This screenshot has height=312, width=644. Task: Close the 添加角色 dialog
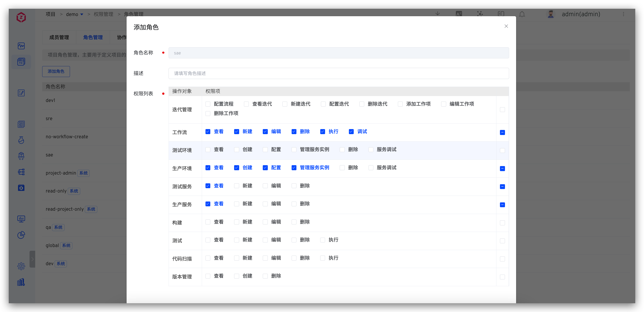[506, 26]
